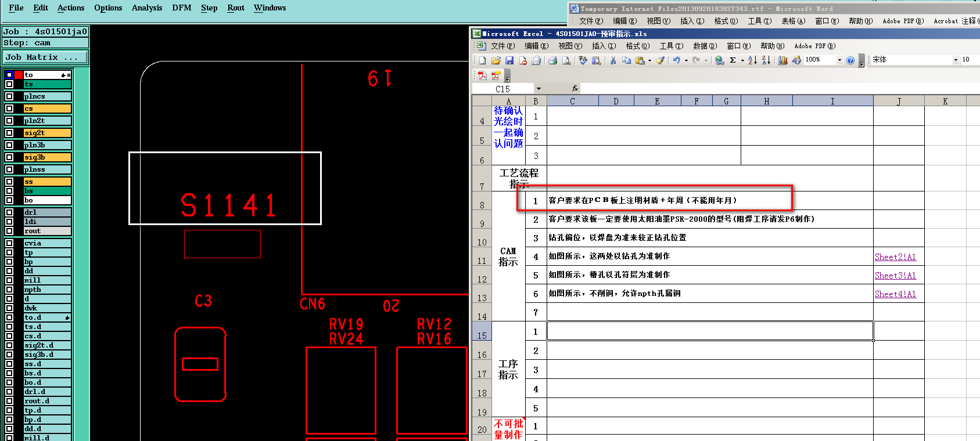Click the Paste clipboard icon in Excel
The height and width of the screenshot is (441, 980).
640,60
